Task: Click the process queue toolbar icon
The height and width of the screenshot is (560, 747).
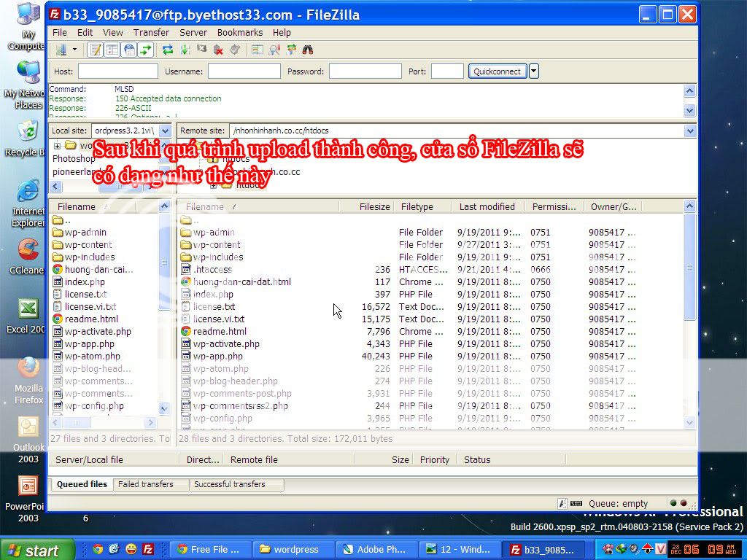Action: (185, 50)
